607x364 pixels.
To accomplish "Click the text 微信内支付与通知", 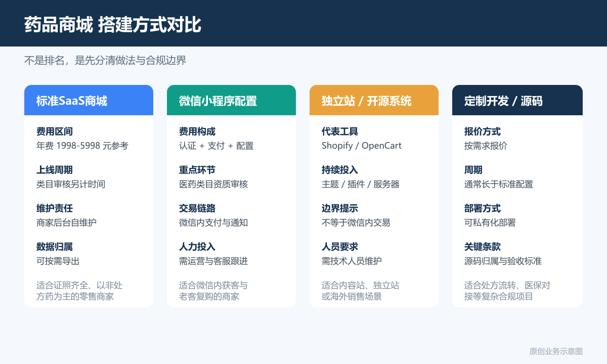I will [x=213, y=222].
